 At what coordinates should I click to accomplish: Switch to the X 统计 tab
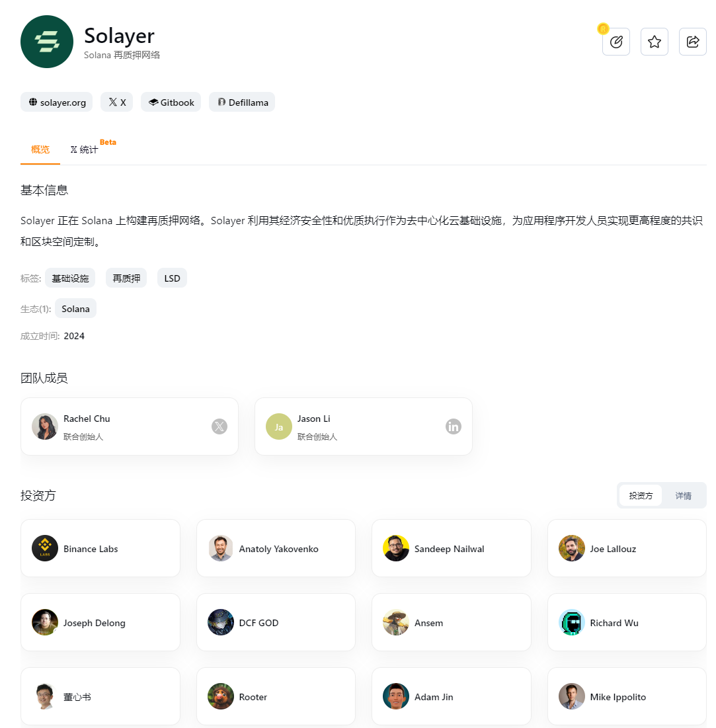84,149
